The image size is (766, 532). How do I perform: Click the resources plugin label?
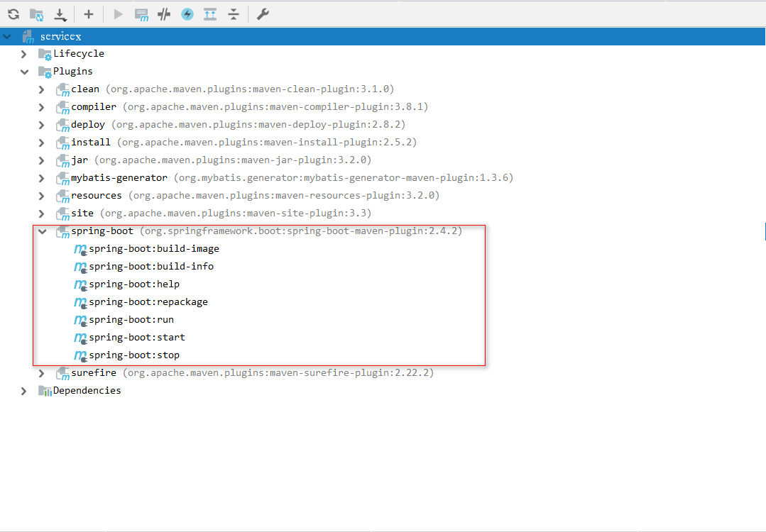[x=97, y=196]
